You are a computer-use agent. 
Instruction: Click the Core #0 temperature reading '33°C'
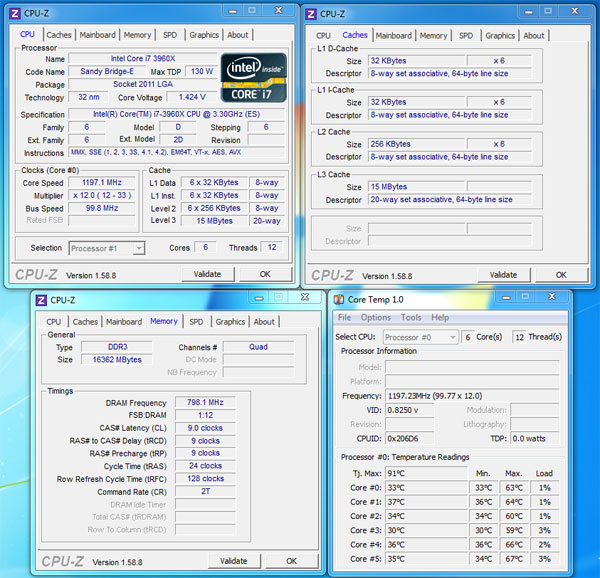click(426, 488)
